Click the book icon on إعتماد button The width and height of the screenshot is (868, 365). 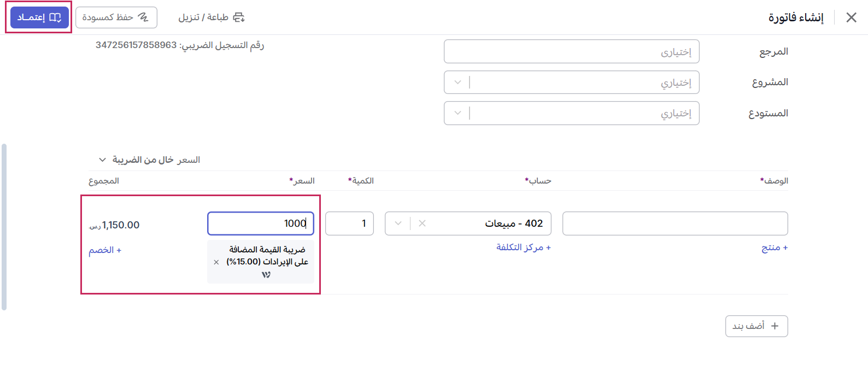pyautogui.click(x=55, y=17)
